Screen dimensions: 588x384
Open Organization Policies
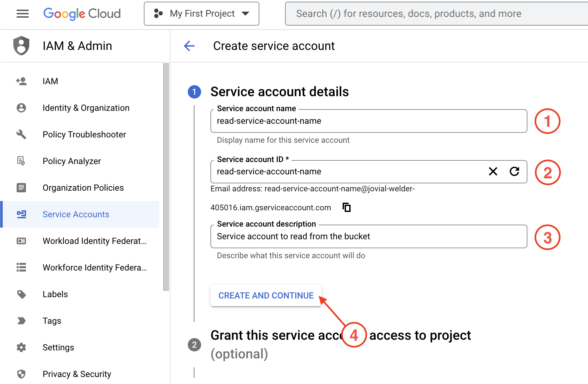click(x=80, y=188)
